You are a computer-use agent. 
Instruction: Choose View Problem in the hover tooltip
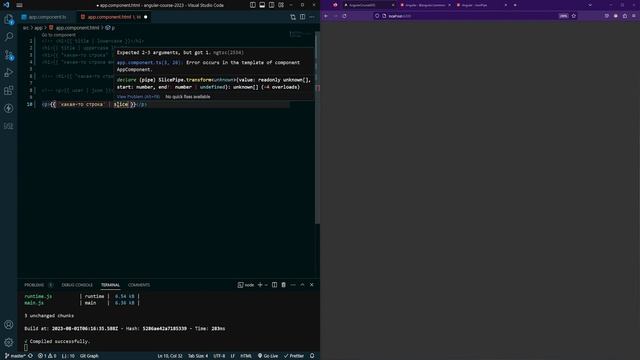[138, 97]
